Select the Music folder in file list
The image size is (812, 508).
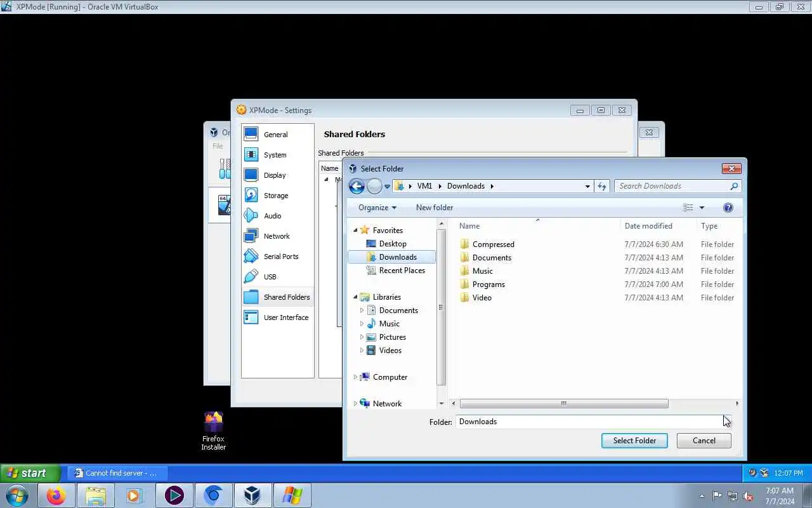pyautogui.click(x=482, y=271)
